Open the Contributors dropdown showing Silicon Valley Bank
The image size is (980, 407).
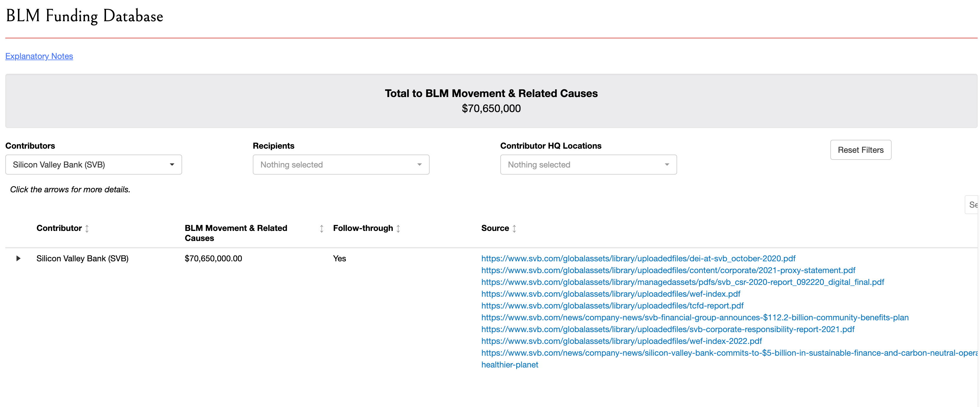tap(94, 165)
